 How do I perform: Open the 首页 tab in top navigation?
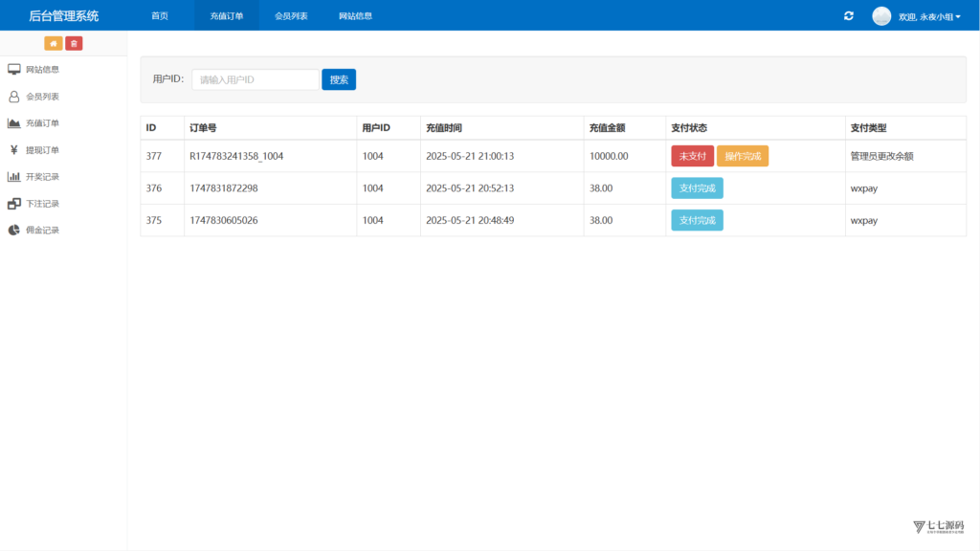tap(160, 15)
